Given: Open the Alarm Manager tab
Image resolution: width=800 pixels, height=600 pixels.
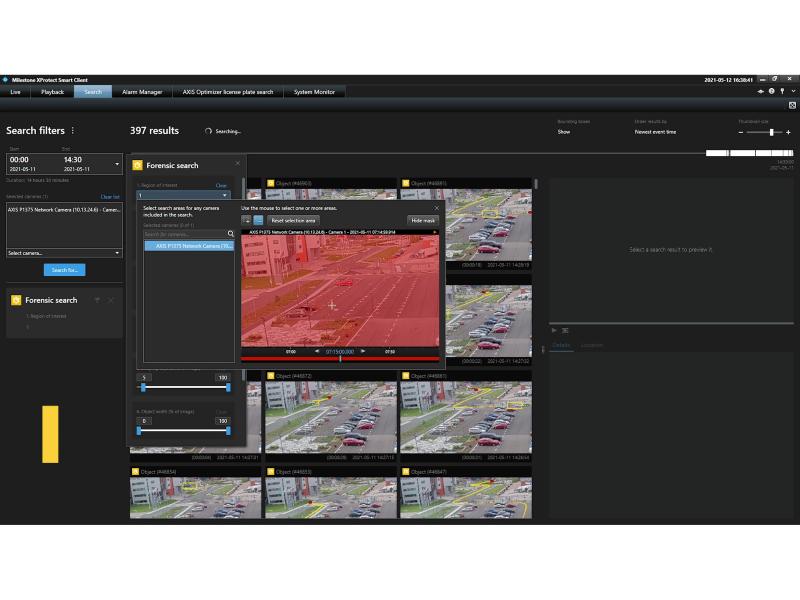Looking at the screenshot, I should click(x=142, y=92).
